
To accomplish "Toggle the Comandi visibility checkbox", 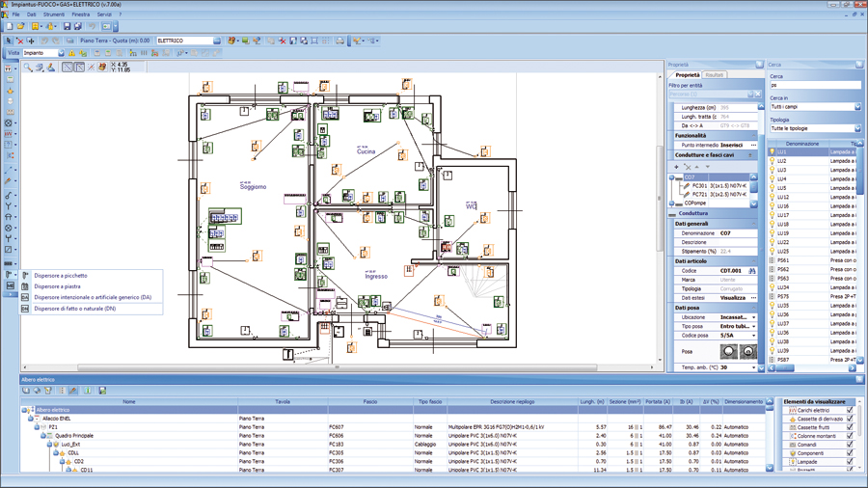I will [850, 445].
